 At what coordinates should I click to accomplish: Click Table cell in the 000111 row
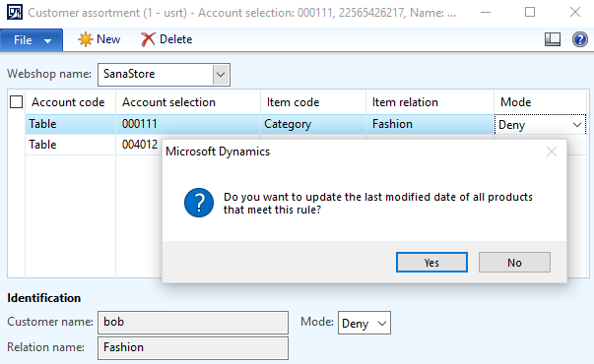coord(71,124)
